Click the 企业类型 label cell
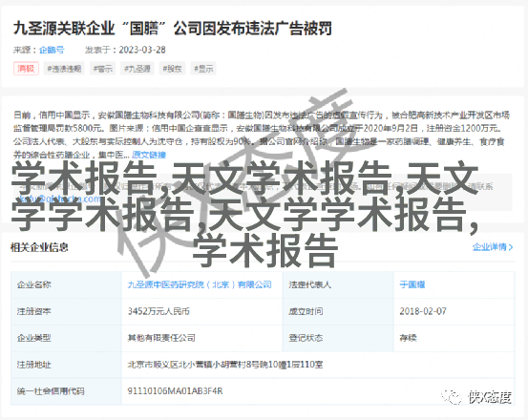Screen dimensions: 528x420 click(x=66, y=338)
